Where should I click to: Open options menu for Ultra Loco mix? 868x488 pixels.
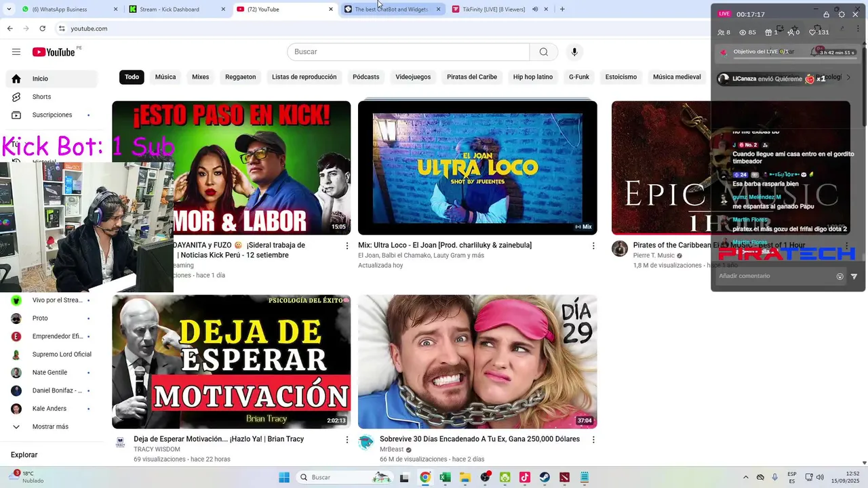coord(593,246)
